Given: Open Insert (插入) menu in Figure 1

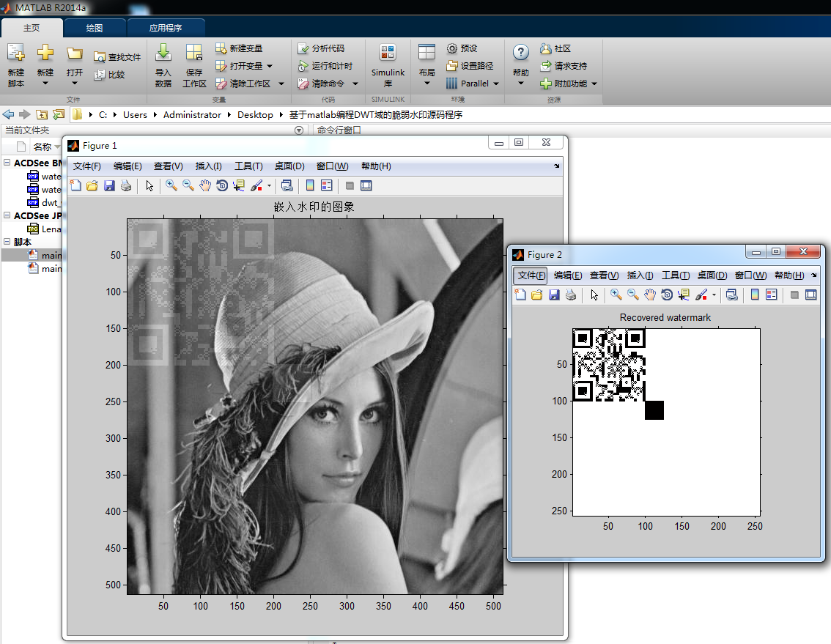Looking at the screenshot, I should (208, 166).
